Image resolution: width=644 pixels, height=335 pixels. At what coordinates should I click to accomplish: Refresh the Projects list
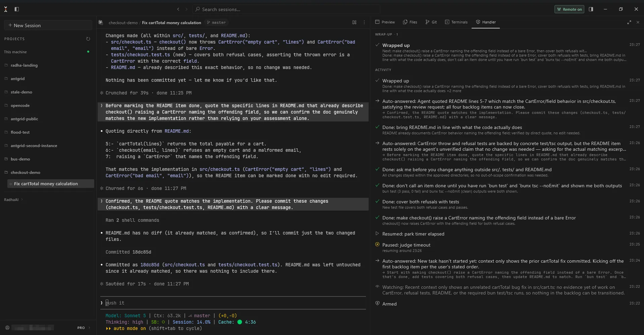88,39
